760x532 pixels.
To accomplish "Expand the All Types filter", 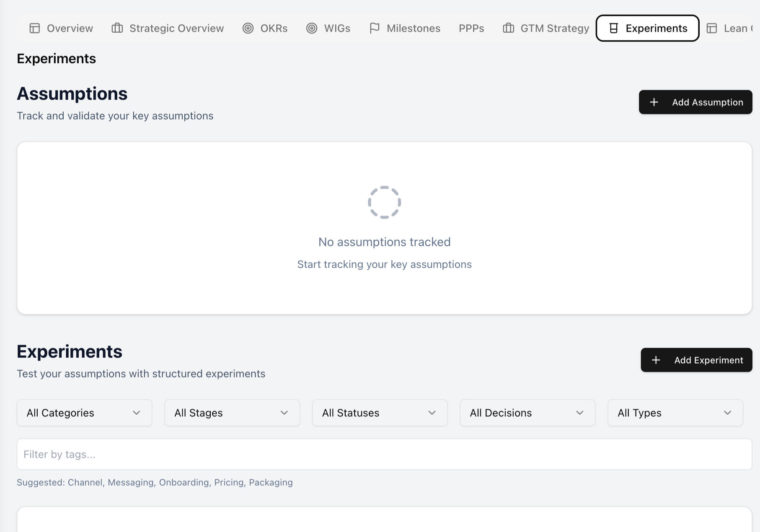I will coord(675,413).
